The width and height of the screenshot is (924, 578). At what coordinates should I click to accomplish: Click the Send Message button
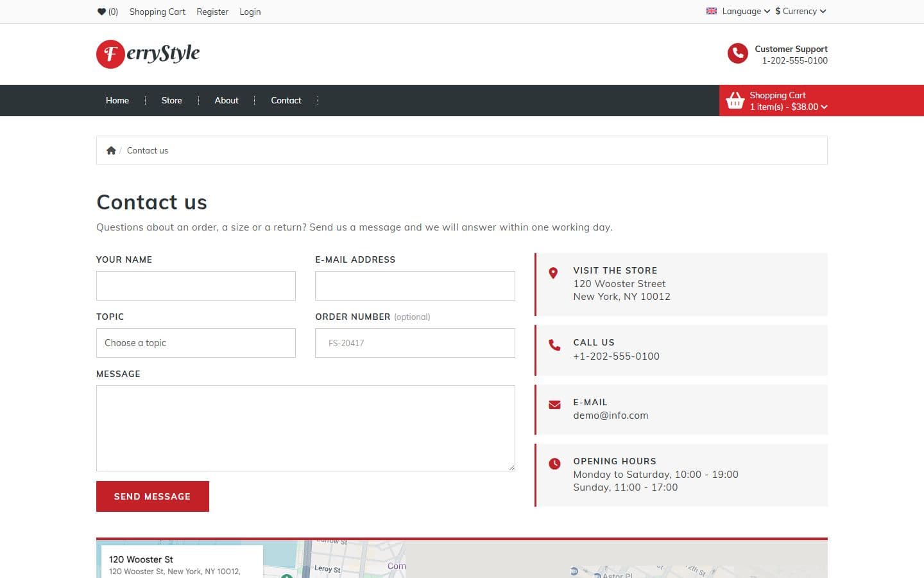tap(153, 496)
